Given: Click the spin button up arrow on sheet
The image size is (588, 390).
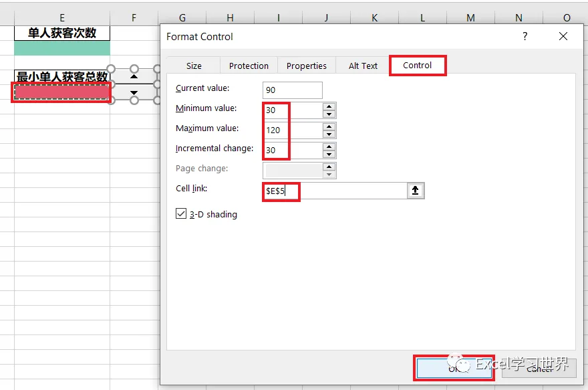Looking at the screenshot, I should point(134,76).
